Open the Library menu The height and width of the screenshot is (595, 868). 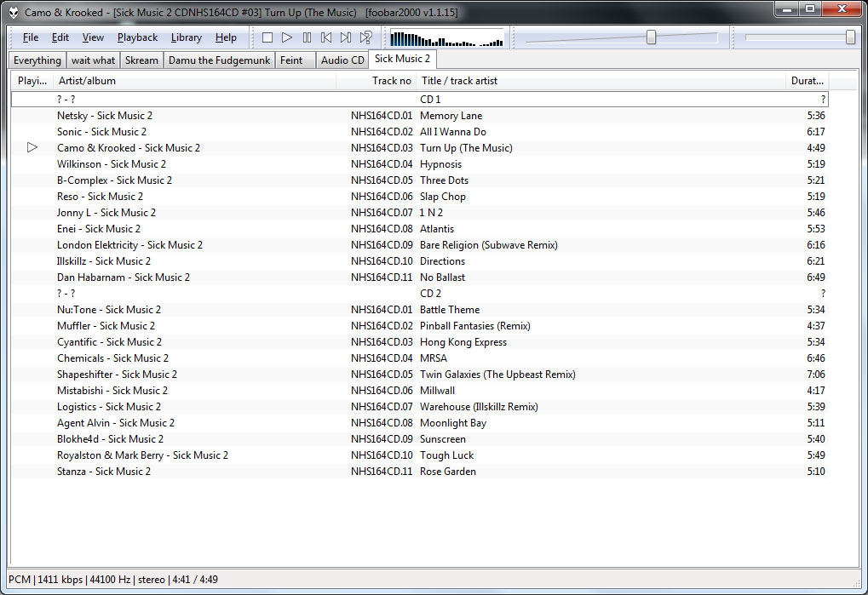186,37
